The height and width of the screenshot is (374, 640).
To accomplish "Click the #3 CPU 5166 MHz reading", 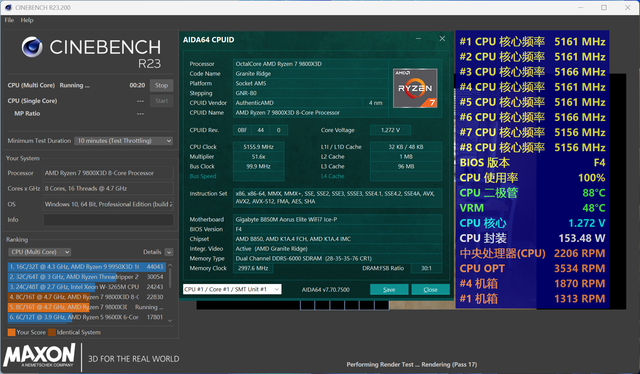I will [x=532, y=72].
